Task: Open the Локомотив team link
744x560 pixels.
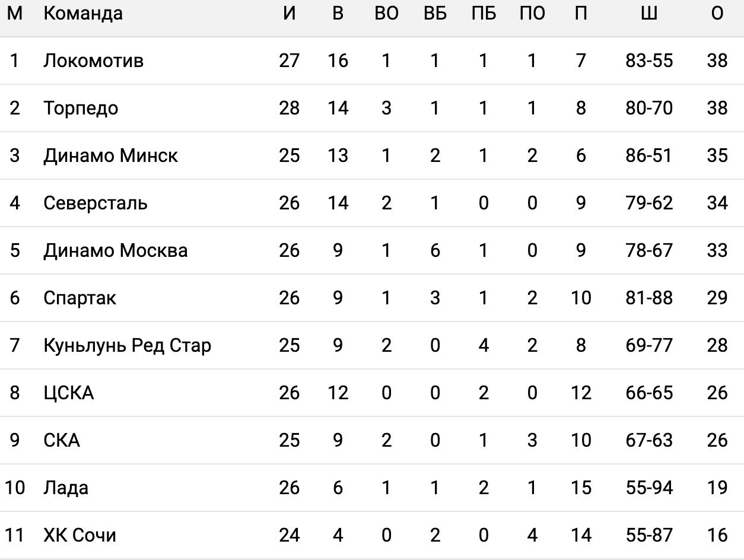Action: (x=93, y=61)
